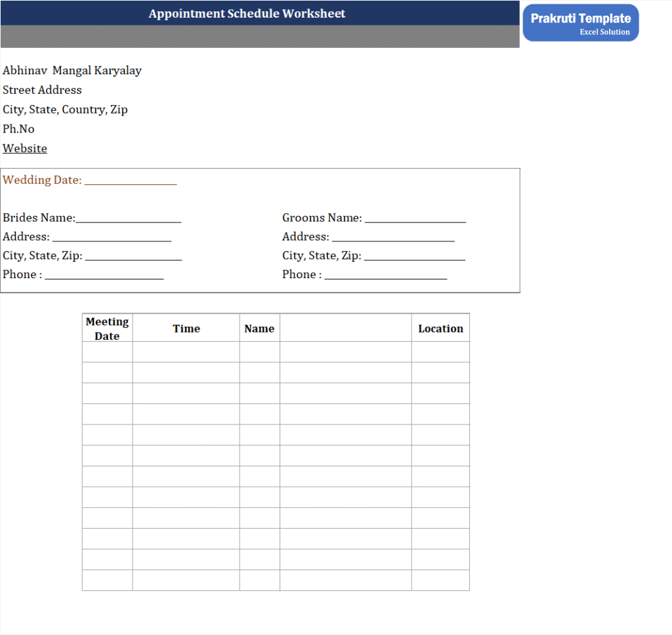The image size is (672, 635).
Task: Click the Brides Name blank line
Action: click(129, 218)
